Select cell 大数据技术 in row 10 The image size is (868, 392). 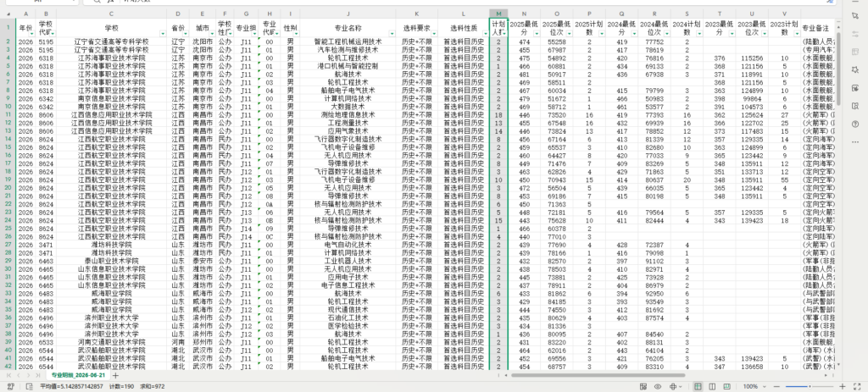[x=348, y=106]
